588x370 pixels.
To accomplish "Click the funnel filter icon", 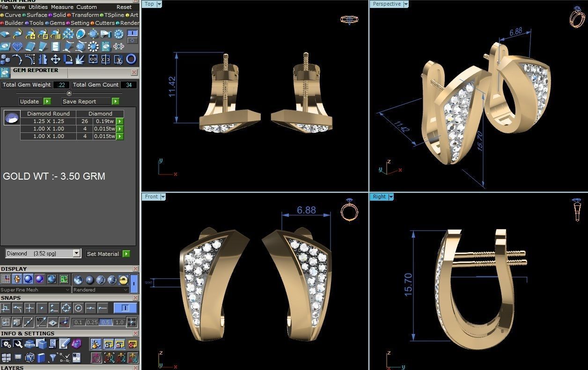I will pyautogui.click(x=52, y=358).
